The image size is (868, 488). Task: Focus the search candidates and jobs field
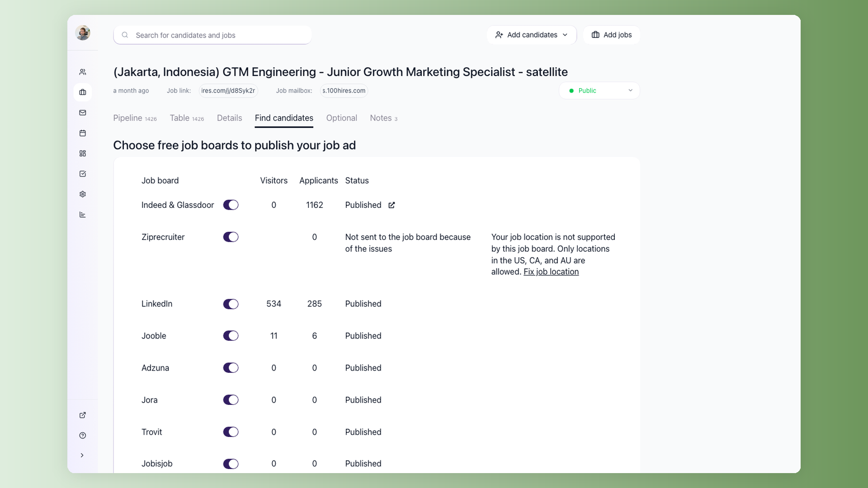212,35
